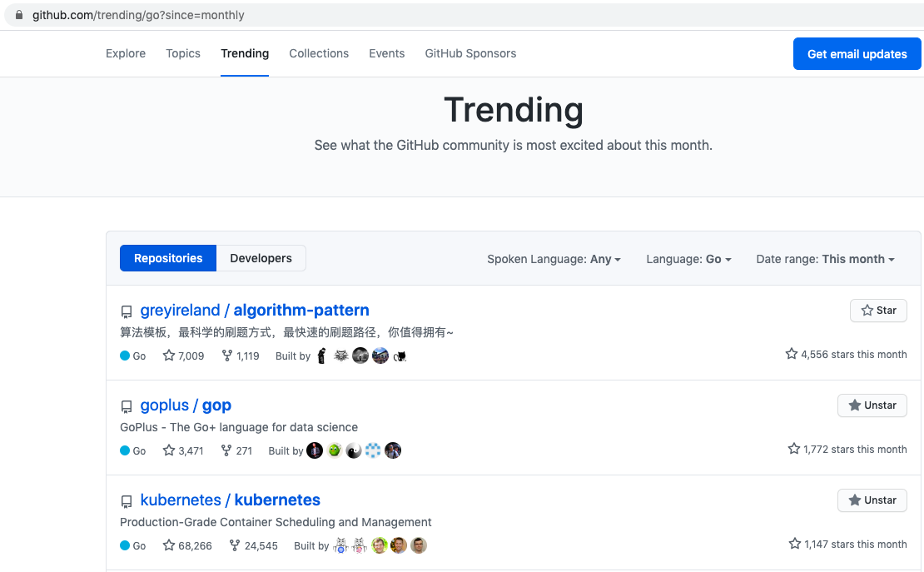Go to Collections tab
Image resolution: width=924 pixels, height=572 pixels.
[319, 53]
